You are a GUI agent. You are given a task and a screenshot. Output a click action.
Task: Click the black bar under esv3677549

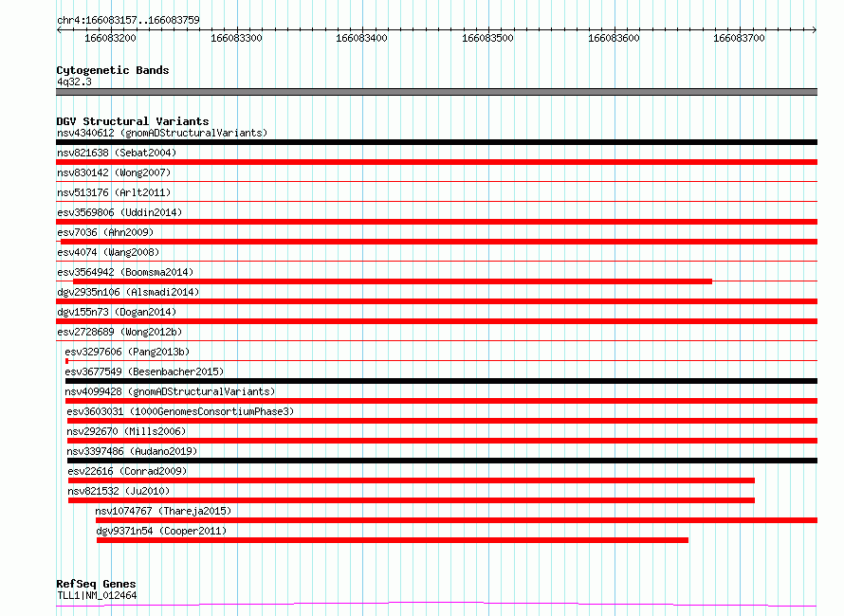(441, 381)
